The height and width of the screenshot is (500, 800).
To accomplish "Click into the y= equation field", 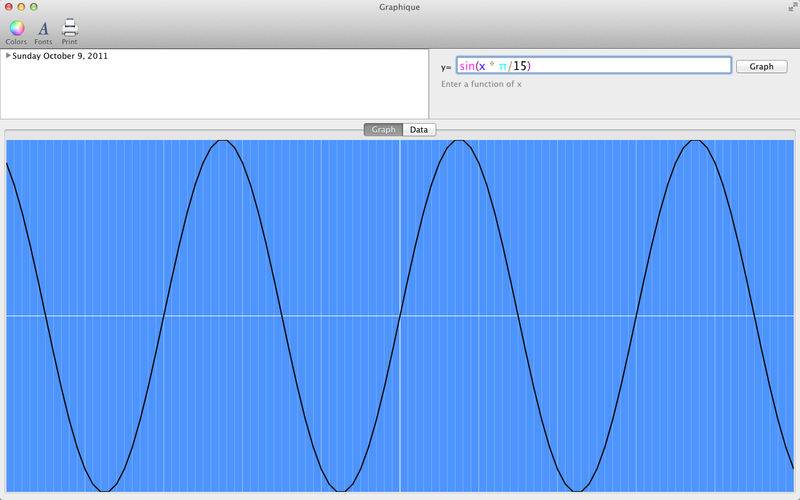I will [x=593, y=66].
